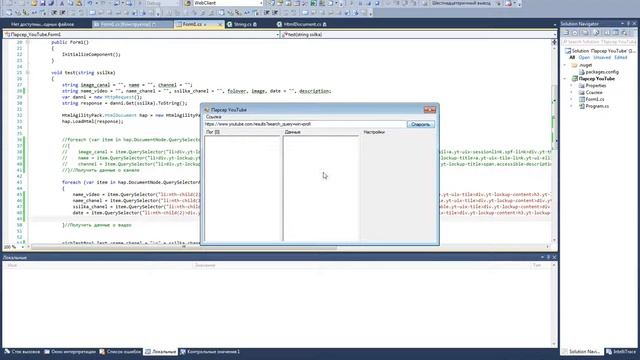
Task: Open the Стек вызовов tab
Action: (x=22, y=351)
